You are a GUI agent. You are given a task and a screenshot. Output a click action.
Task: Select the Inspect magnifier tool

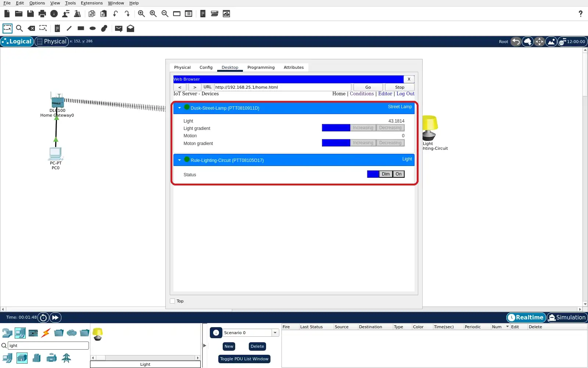click(19, 28)
